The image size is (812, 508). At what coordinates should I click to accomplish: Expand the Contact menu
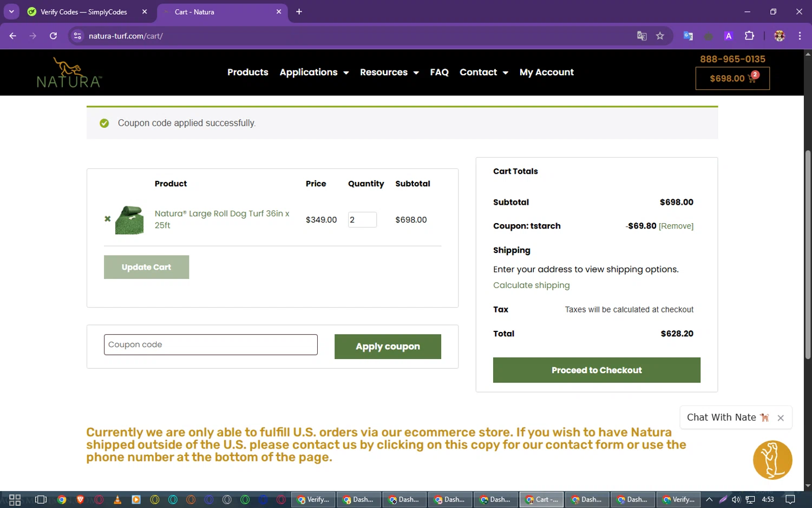(484, 72)
